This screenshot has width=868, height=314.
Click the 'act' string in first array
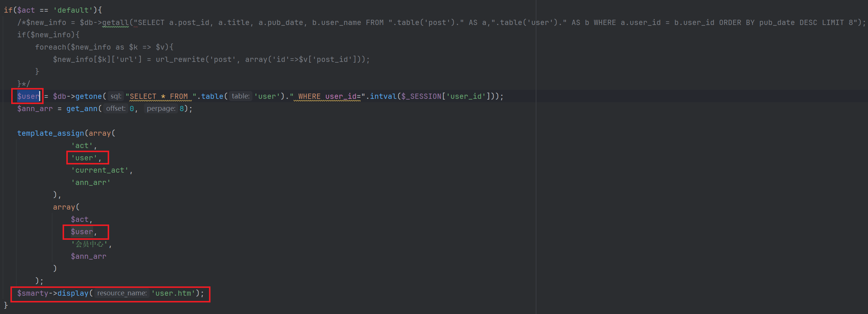tap(82, 145)
